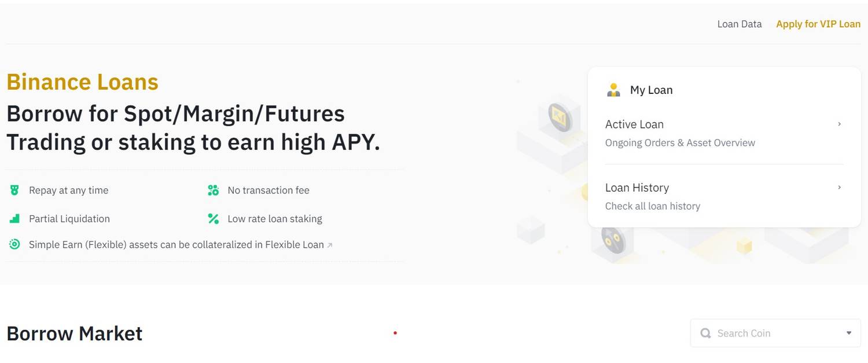Go to Apply for VIP Loan

point(818,24)
